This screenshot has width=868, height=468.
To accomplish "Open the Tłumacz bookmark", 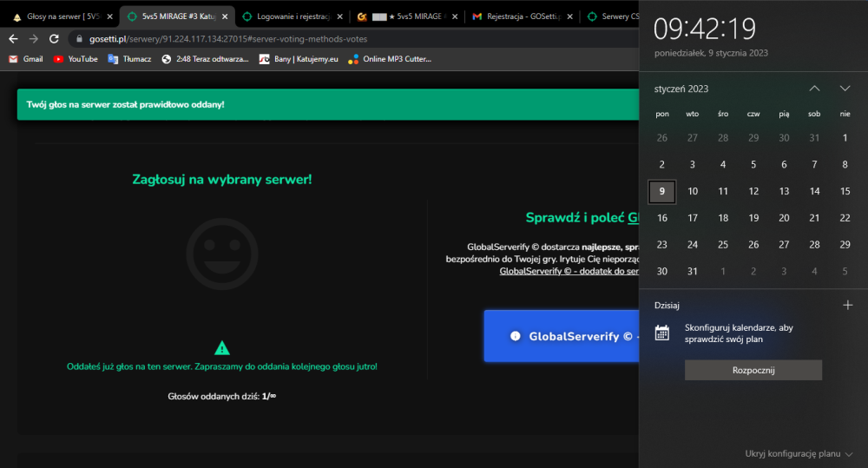I will point(129,59).
